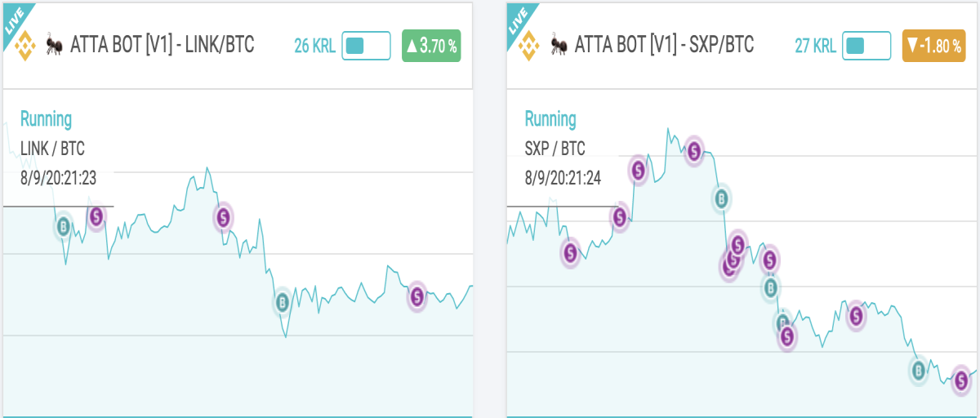Click the green 3.70 % profit badge
Viewport: 980px width, 418px height.
[431, 46]
